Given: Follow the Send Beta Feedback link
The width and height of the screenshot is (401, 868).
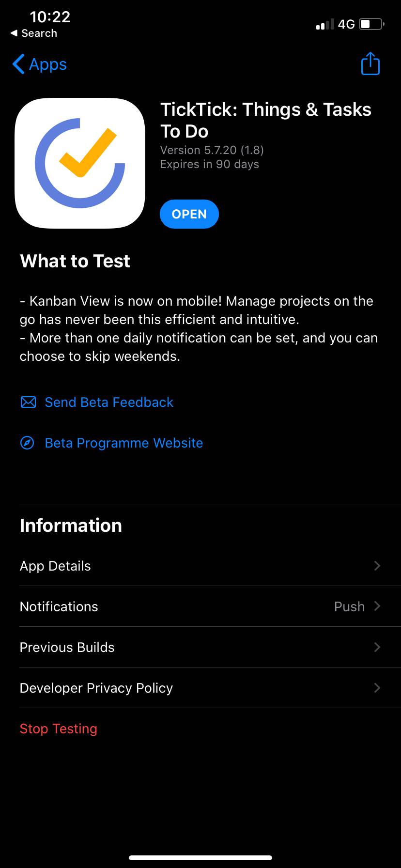Looking at the screenshot, I should tap(108, 402).
